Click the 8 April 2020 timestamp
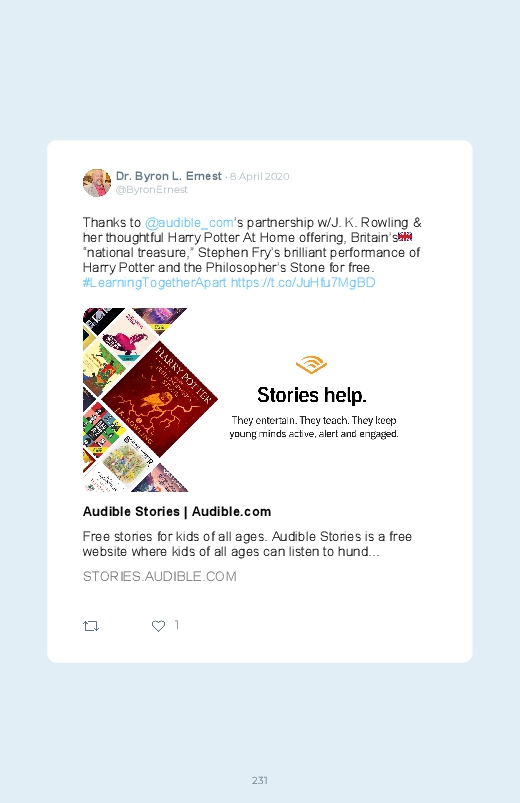Image resolution: width=520 pixels, height=803 pixels. 260,177
